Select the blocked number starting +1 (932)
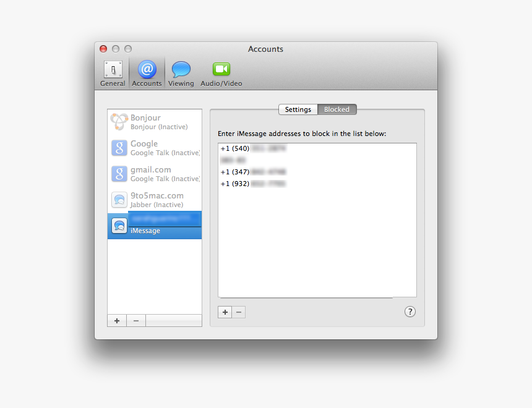 tap(317, 184)
